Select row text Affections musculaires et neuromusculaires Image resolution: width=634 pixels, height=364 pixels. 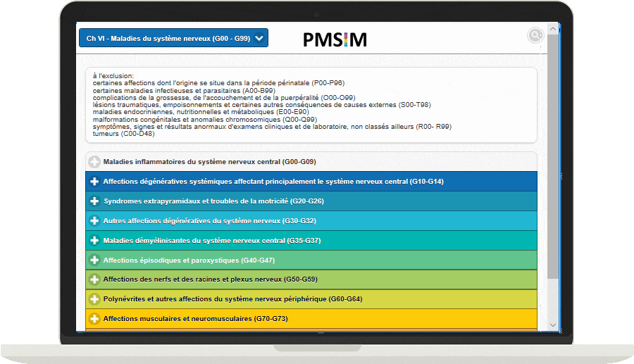coord(178,319)
